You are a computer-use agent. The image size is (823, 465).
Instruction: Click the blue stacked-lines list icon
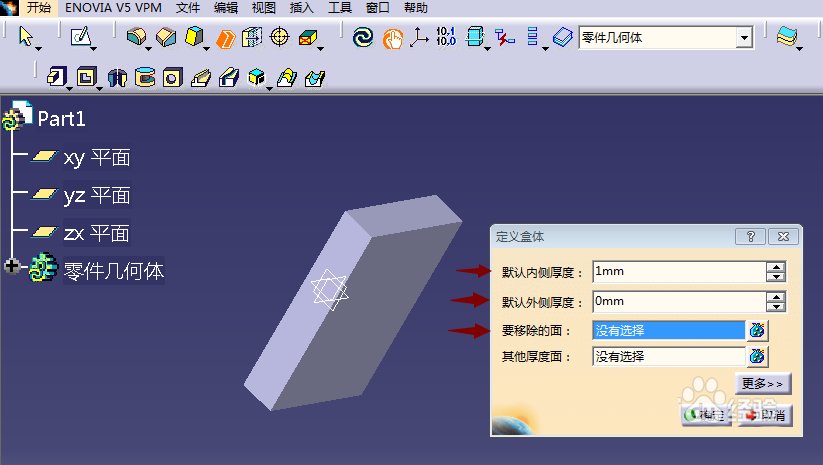point(532,37)
